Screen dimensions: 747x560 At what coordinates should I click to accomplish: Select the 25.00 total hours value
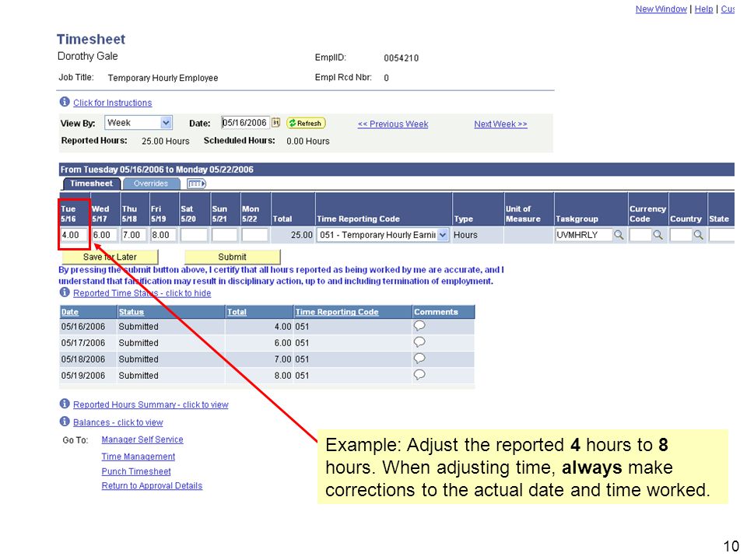point(302,235)
